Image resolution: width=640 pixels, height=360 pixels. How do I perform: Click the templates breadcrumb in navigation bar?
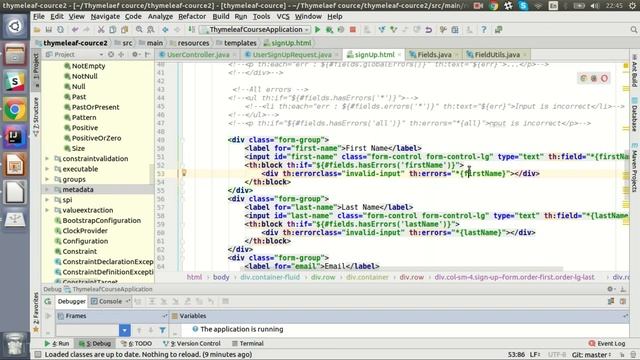pyautogui.click(x=237, y=43)
